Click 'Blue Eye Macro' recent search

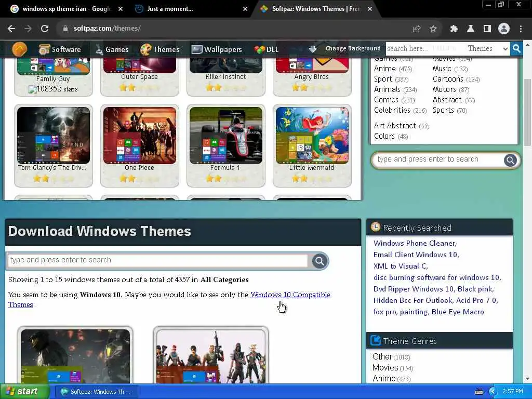coord(458,312)
